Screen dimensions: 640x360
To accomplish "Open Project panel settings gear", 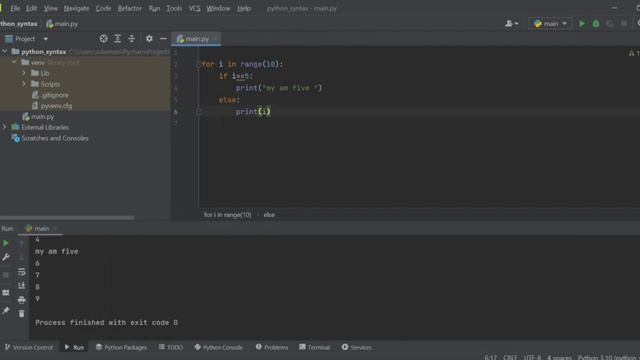I will [149, 38].
